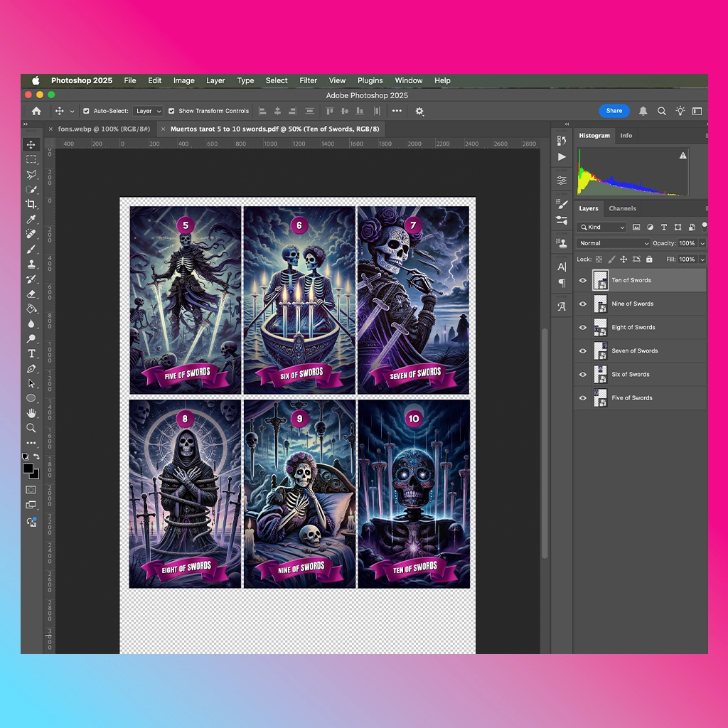Open the Filter menu
The height and width of the screenshot is (728, 728).
click(x=308, y=80)
